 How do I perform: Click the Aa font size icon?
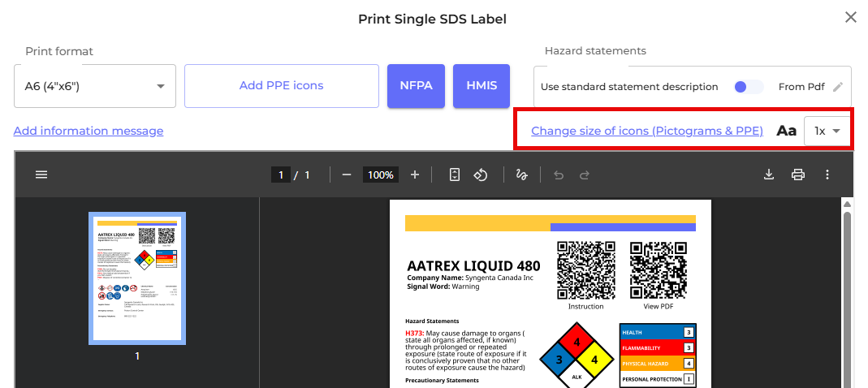[x=786, y=131]
